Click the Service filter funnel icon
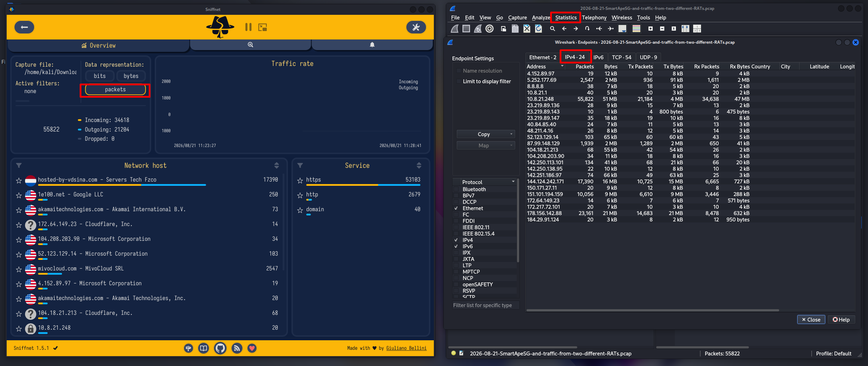The image size is (868, 366). point(300,165)
